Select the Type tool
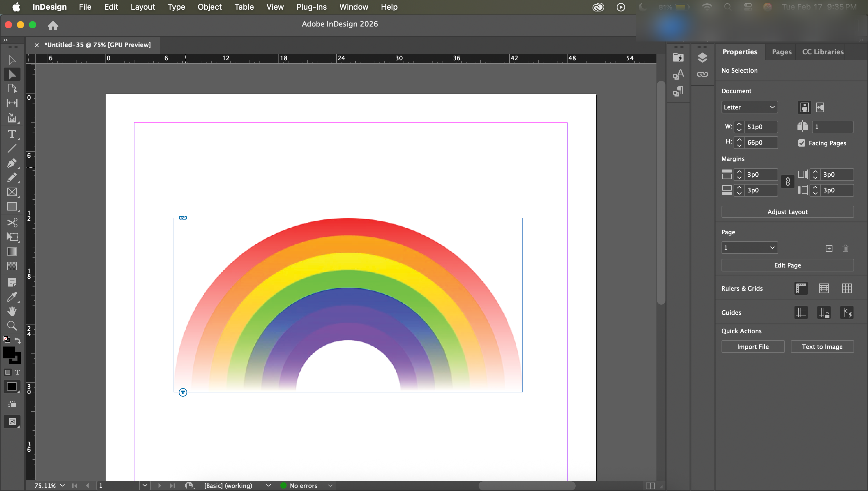 pyautogui.click(x=12, y=134)
